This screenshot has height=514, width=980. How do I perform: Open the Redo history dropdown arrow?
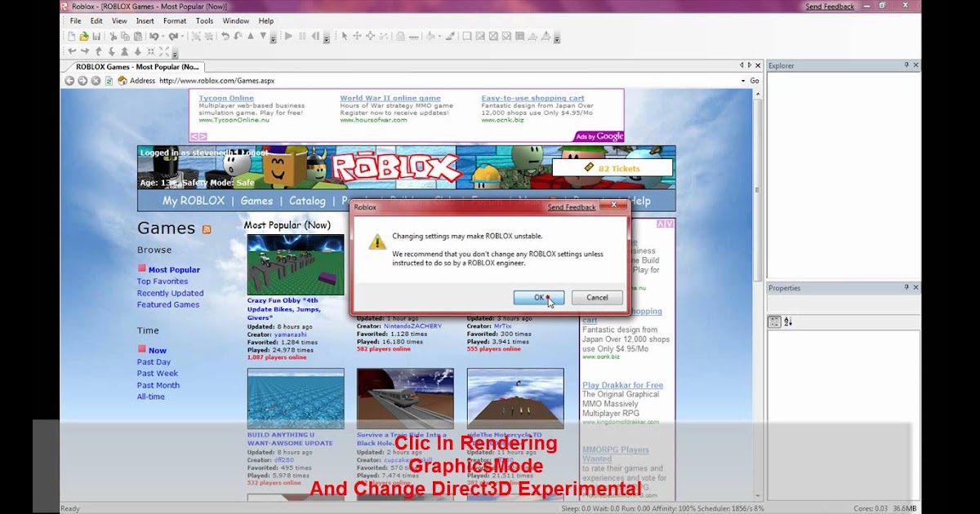pos(183,37)
